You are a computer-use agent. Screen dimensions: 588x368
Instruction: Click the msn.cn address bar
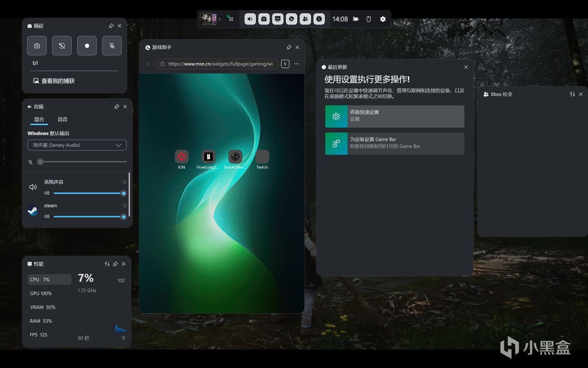(x=216, y=64)
